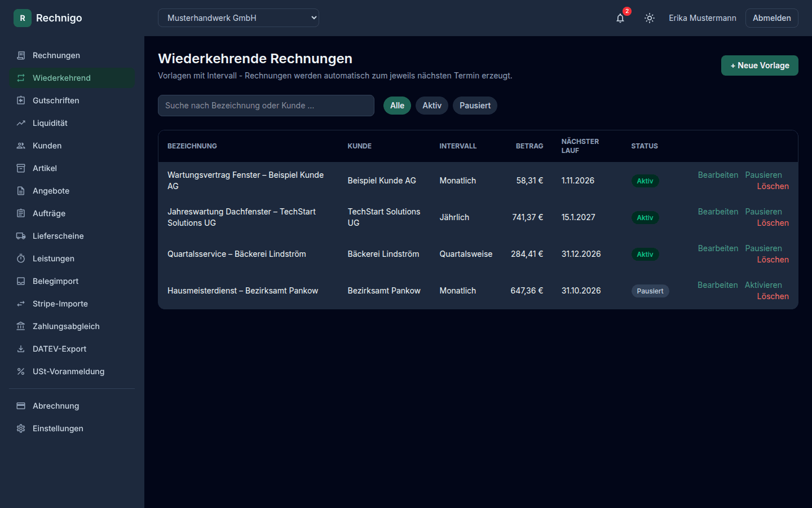
Task: Click the Gutschriften icon in sidebar
Action: [21, 100]
